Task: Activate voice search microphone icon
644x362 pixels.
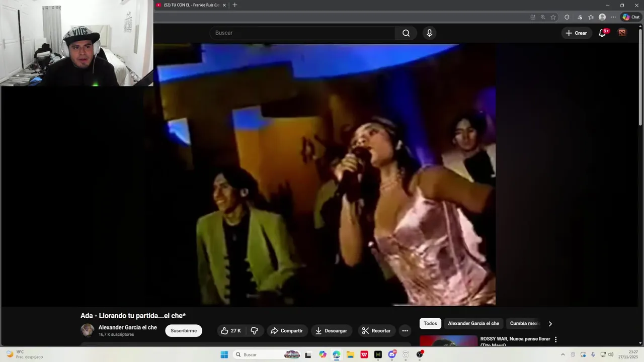Action: pyautogui.click(x=429, y=33)
